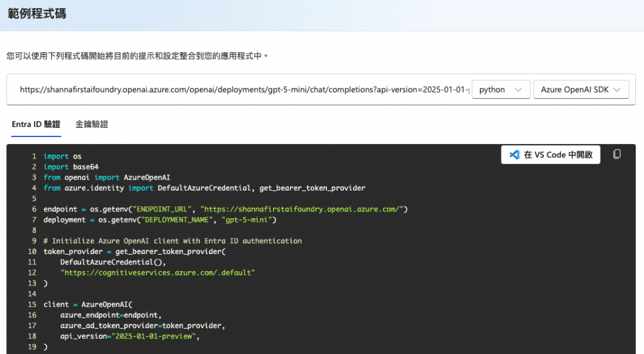This screenshot has height=354, width=644.
Task: Click 'azure_ad_token_provider=token_provider,' line
Action: click(143, 326)
